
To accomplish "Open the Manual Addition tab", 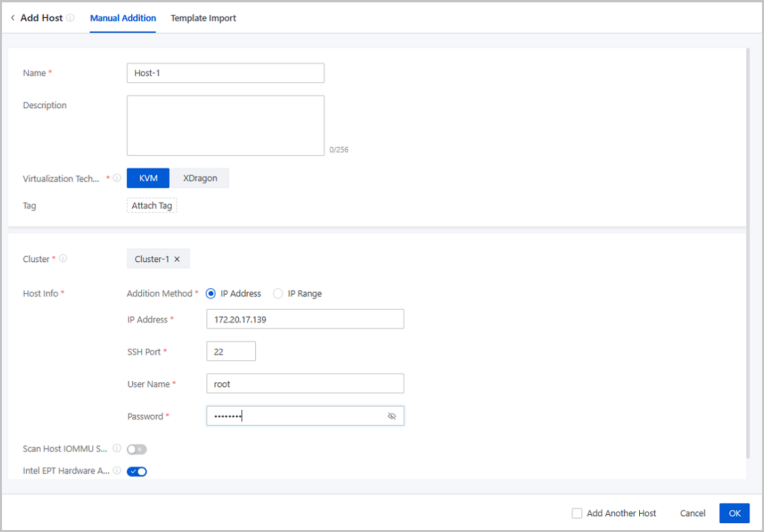I will [x=123, y=18].
